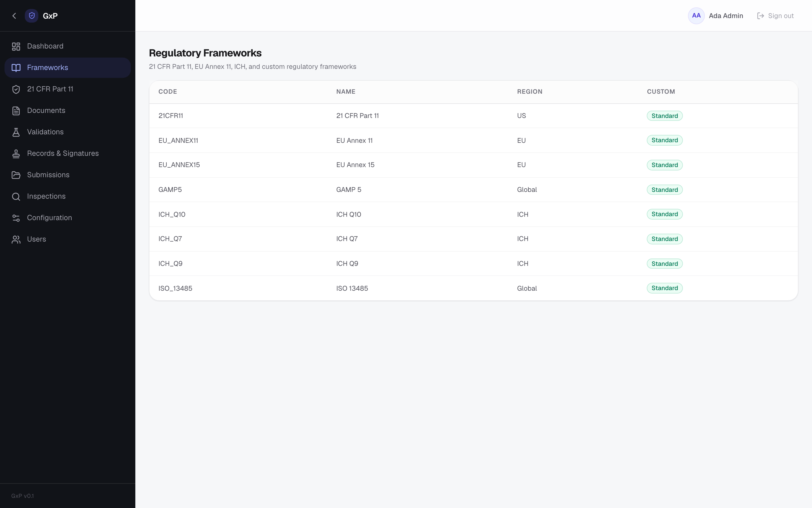
Task: Open the Configuration page
Action: 67,218
